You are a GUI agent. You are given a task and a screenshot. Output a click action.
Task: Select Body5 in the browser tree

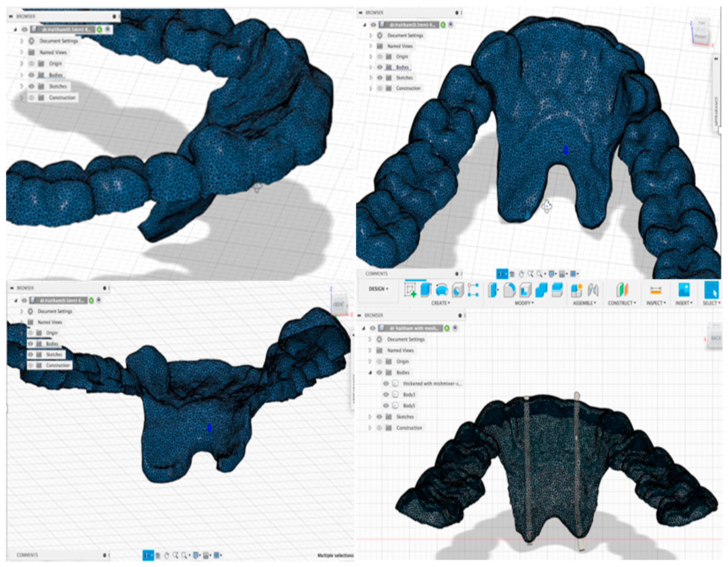(x=409, y=406)
